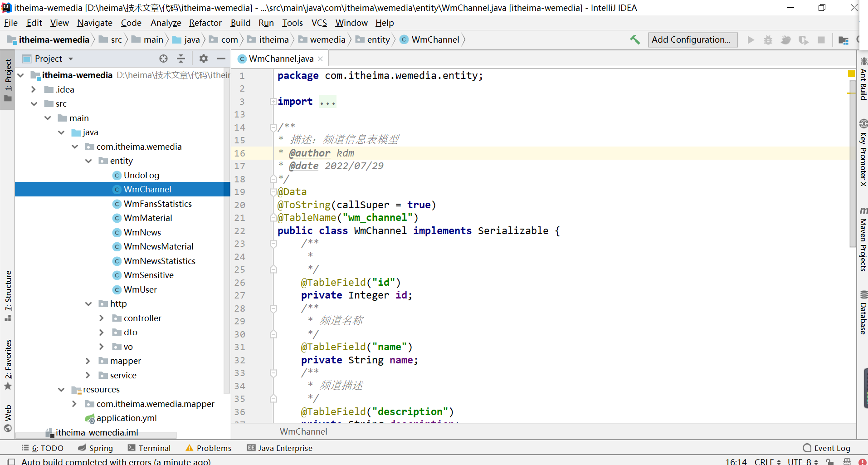Open the Maven Projects side panel
Image resolution: width=868 pixels, height=465 pixels.
tap(863, 239)
